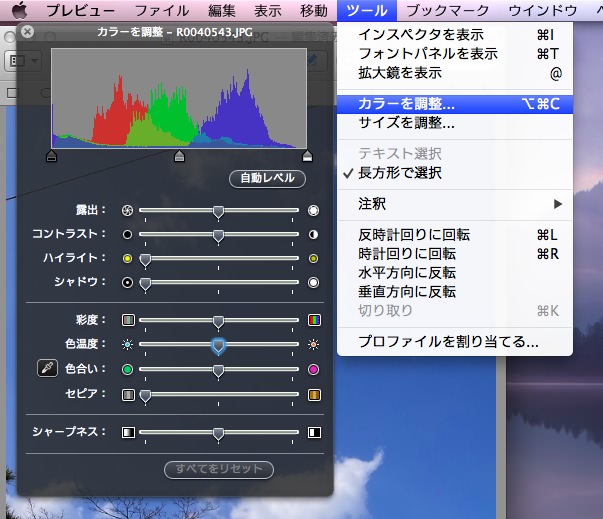Viewport: 603px width, 519px height.
Task: Click the 色合い tint slider knob
Action: coord(218,371)
